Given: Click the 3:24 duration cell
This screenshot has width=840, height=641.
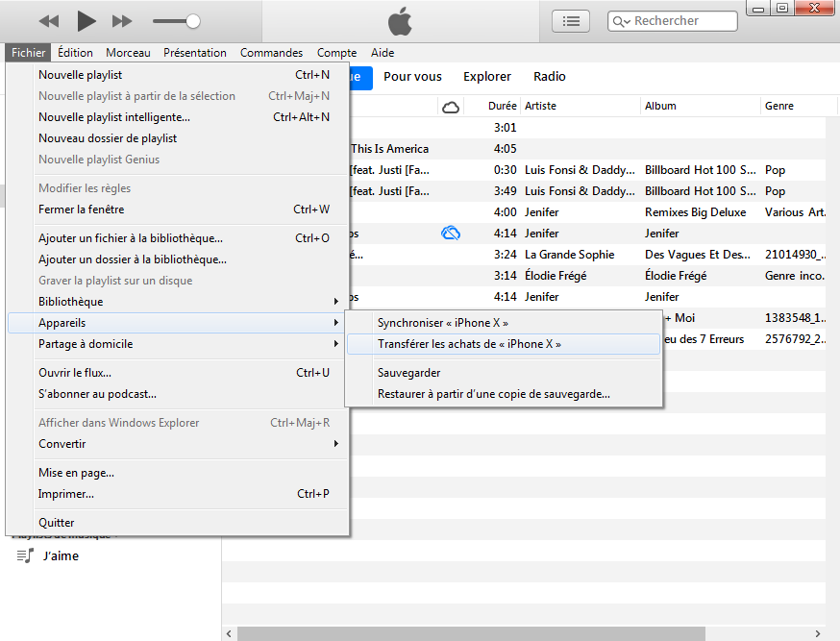Looking at the screenshot, I should coord(506,255).
